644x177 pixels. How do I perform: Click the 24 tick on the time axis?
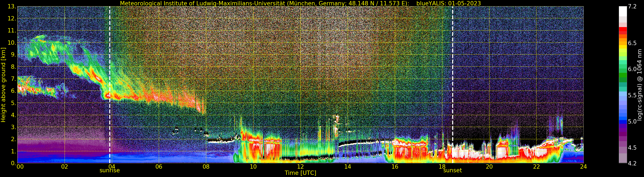(x=583, y=167)
